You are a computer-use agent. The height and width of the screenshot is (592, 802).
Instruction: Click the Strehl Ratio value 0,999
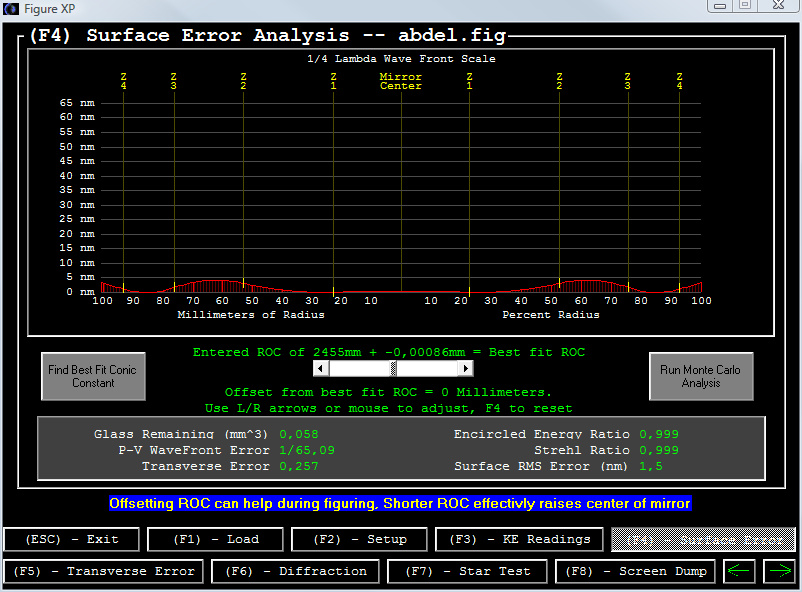pos(659,450)
